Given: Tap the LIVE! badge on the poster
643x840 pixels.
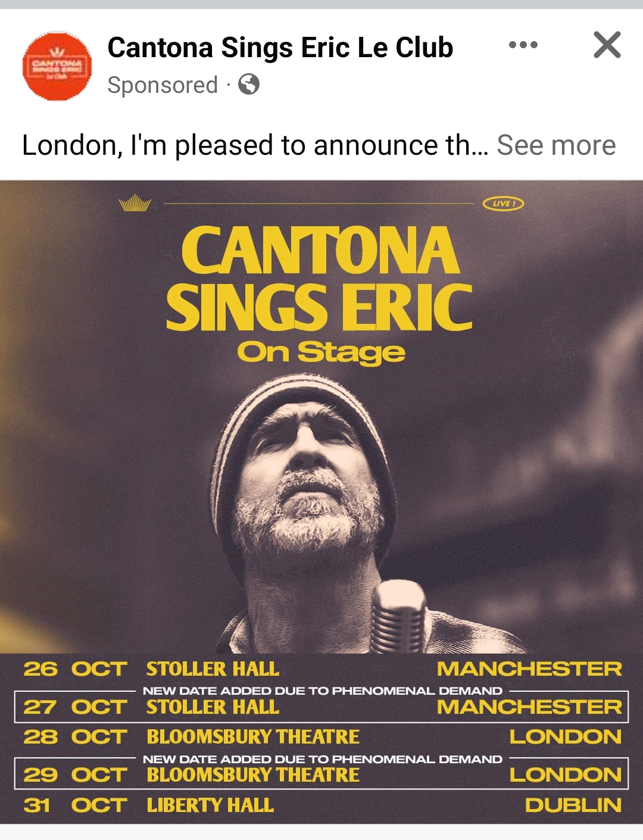Looking at the screenshot, I should pos(503,204).
